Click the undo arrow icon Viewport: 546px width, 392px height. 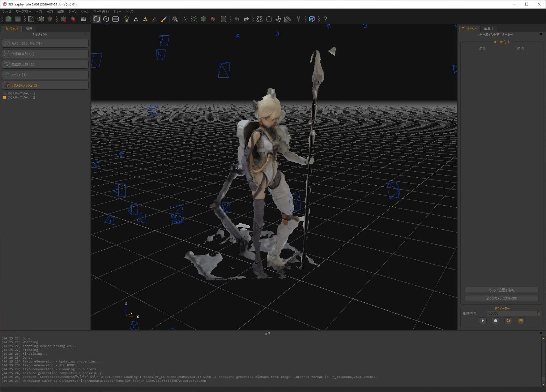[x=237, y=19]
